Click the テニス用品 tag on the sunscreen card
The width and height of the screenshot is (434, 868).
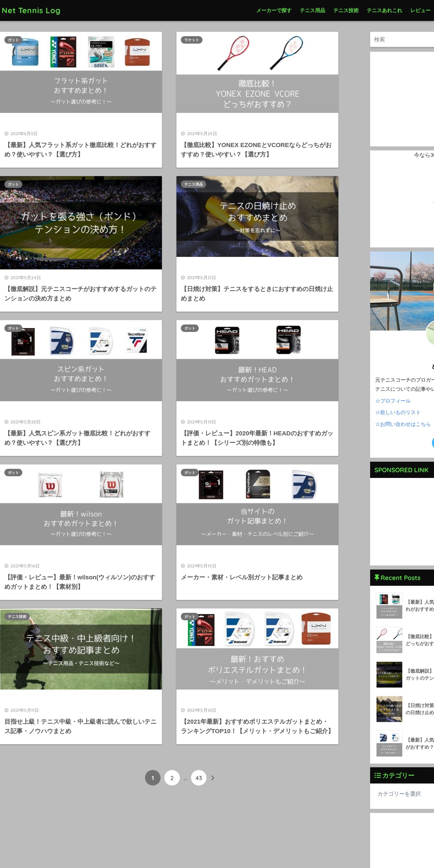tap(194, 184)
